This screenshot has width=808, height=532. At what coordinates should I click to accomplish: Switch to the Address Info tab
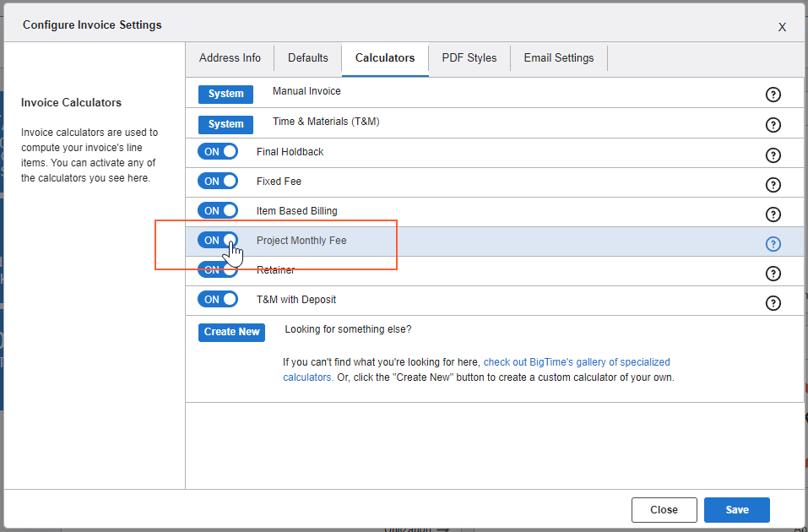(x=230, y=58)
